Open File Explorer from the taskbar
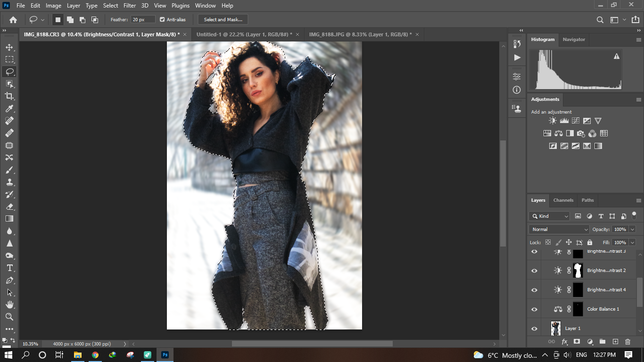The image size is (644, 362). [77, 355]
